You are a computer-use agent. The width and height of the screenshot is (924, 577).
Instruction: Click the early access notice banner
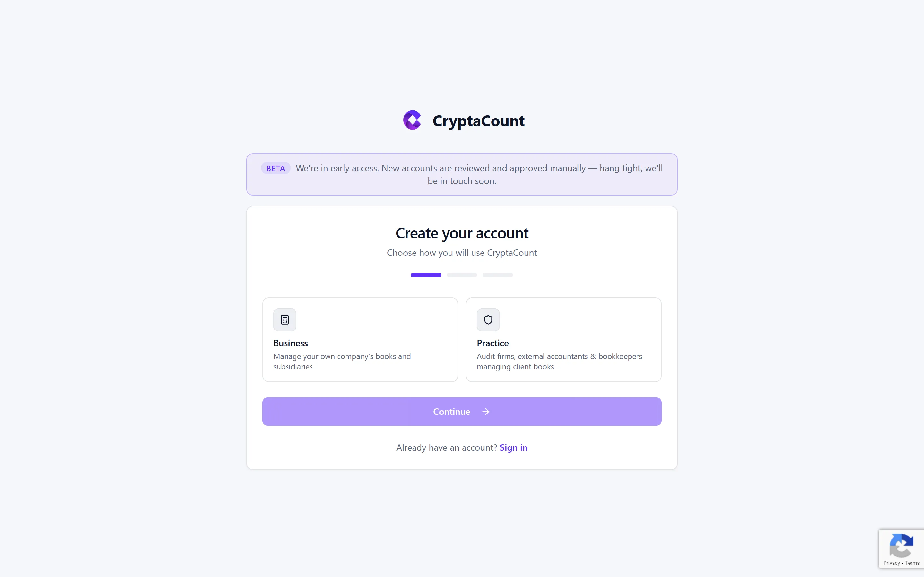click(461, 174)
